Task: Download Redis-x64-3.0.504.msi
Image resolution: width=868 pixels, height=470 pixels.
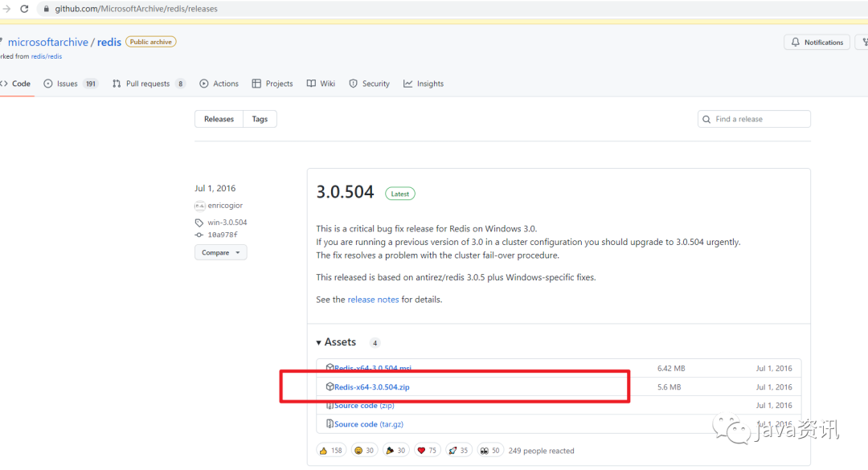Action: pos(373,368)
